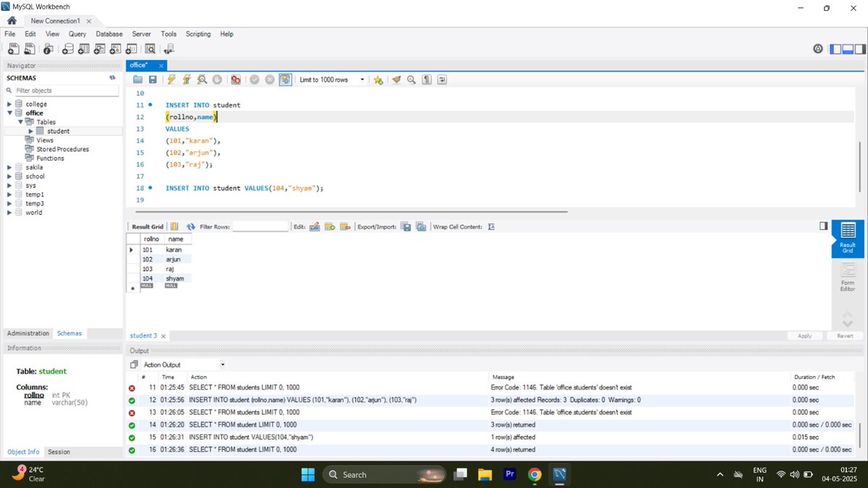868x488 pixels.
Task: Edit current row icon in result grid
Action: (315, 226)
